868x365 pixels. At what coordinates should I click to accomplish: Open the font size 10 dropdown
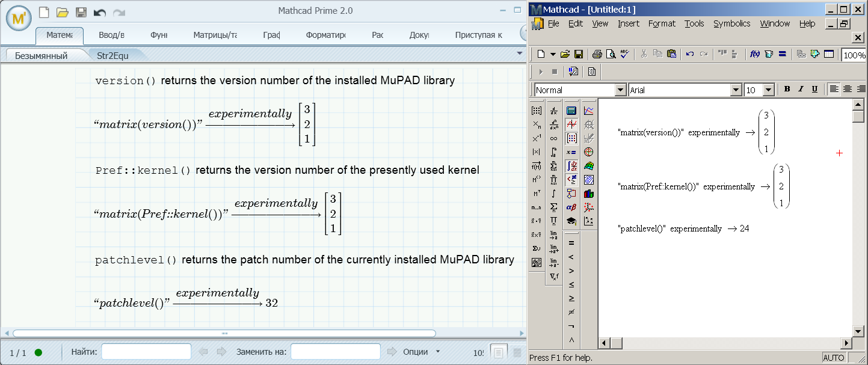(x=768, y=90)
